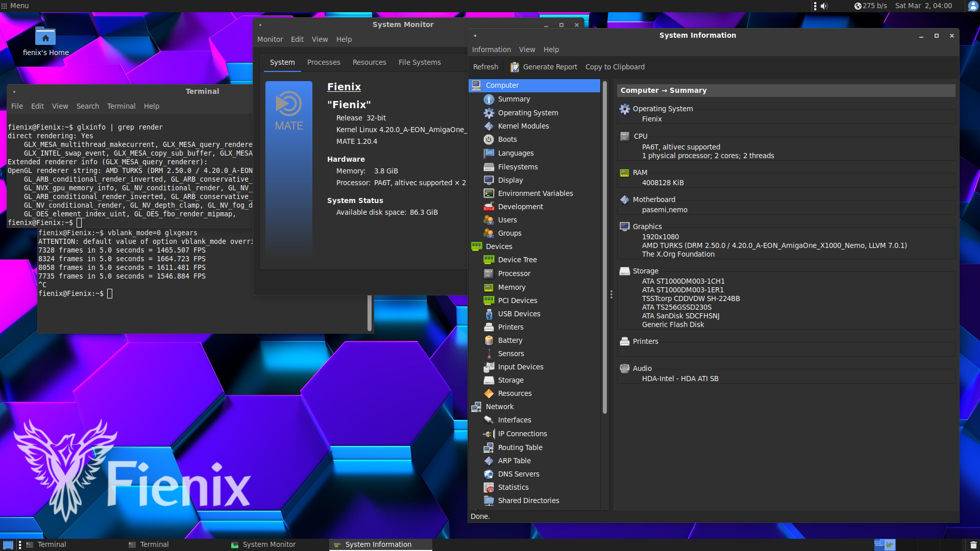
Task: Switch to the Processes tab
Action: [324, 62]
